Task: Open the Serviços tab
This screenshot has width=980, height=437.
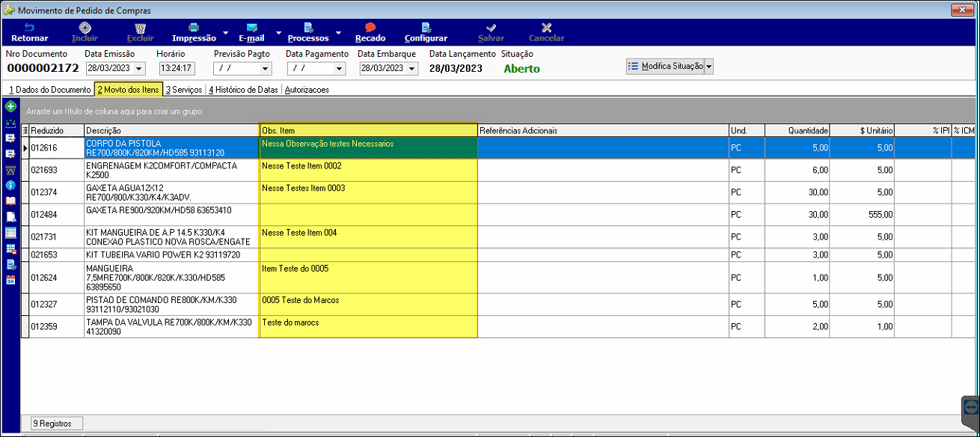Action: coord(184,89)
